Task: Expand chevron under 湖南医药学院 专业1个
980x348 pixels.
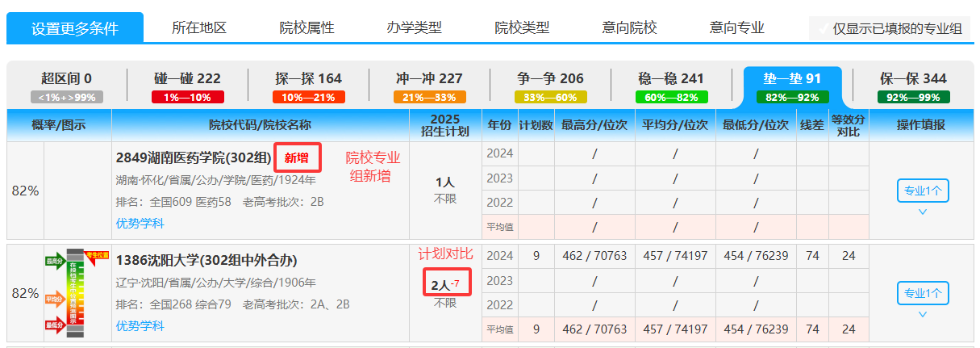Action: (x=923, y=212)
